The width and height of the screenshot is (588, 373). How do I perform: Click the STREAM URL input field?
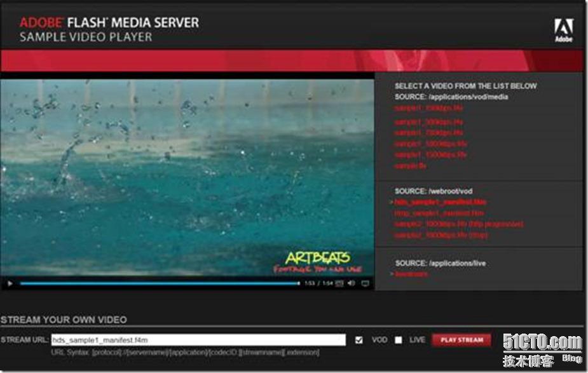[x=198, y=340]
